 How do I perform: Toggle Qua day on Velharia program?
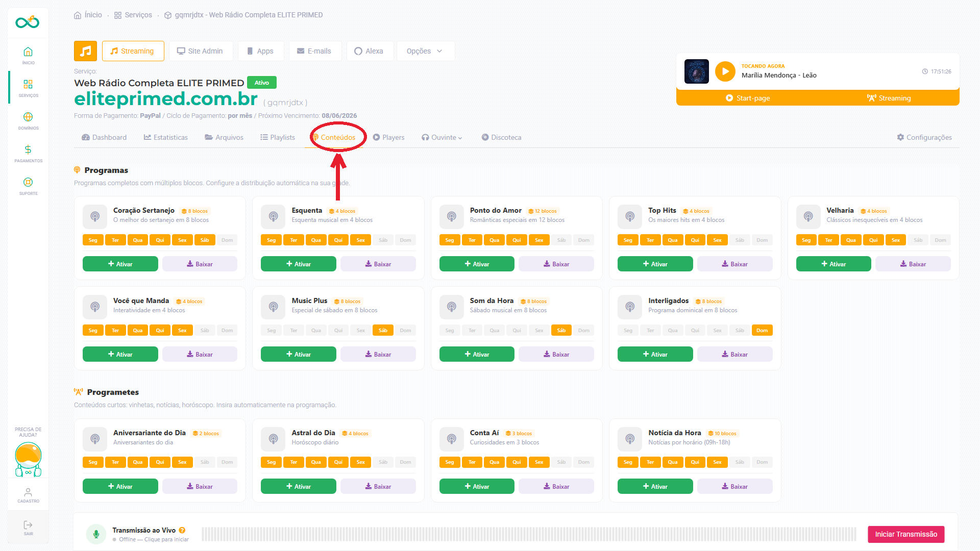[851, 240]
